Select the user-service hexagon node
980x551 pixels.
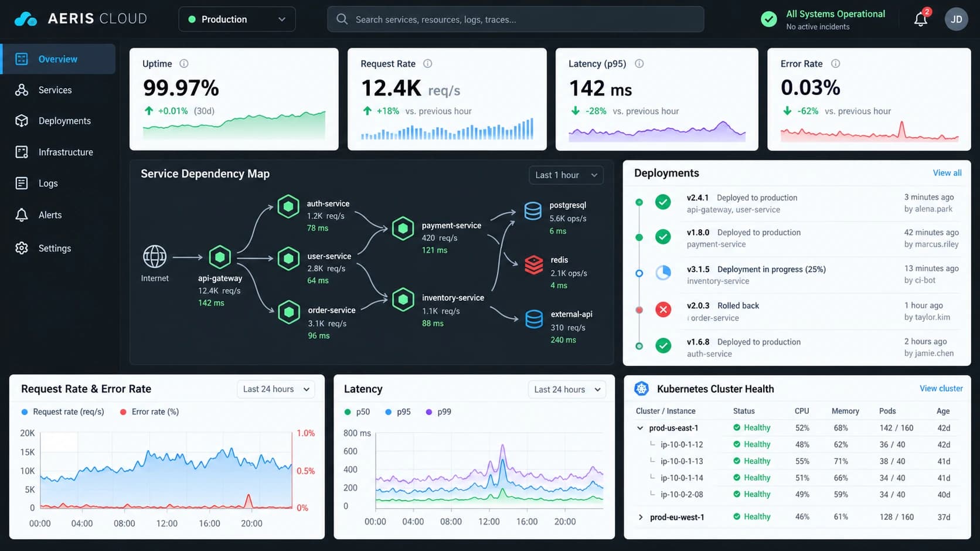tap(288, 259)
